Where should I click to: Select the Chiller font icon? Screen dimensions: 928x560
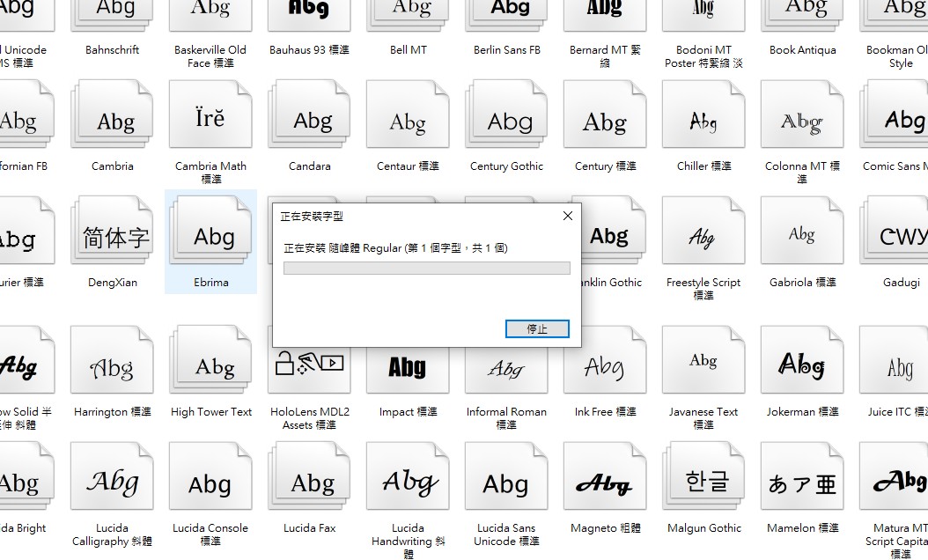coord(703,114)
